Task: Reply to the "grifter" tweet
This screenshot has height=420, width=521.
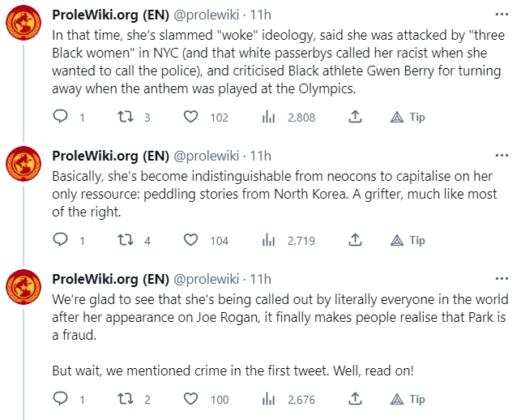Action: point(60,240)
